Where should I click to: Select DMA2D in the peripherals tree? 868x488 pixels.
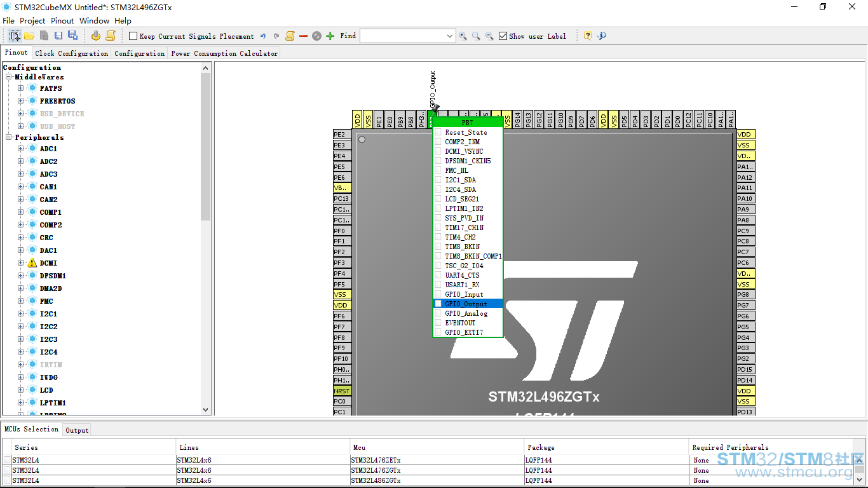click(x=51, y=288)
